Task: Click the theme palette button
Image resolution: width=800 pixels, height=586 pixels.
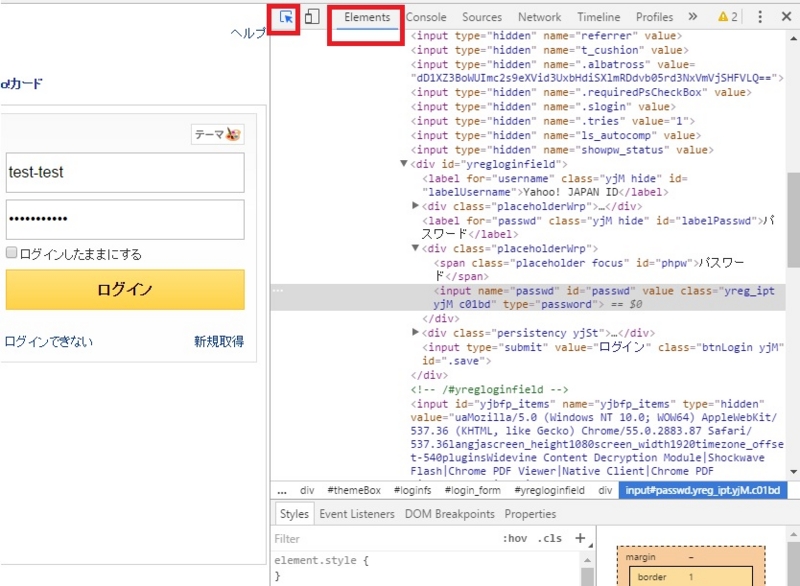Action: [x=218, y=134]
